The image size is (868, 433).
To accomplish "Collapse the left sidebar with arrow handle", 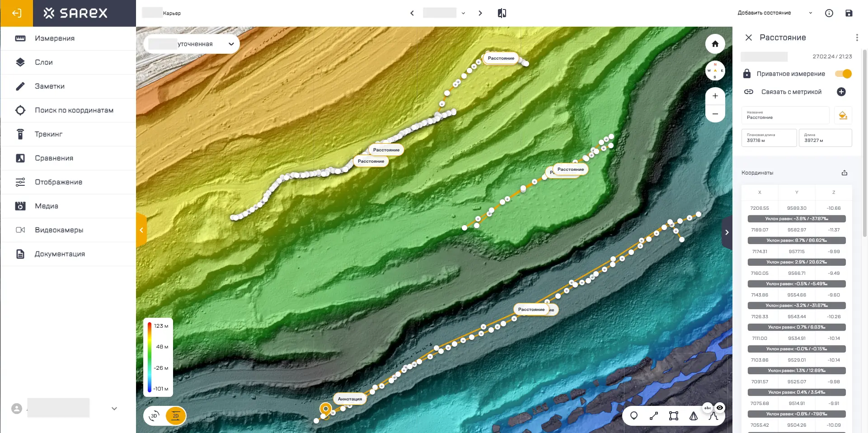I will [x=141, y=230].
